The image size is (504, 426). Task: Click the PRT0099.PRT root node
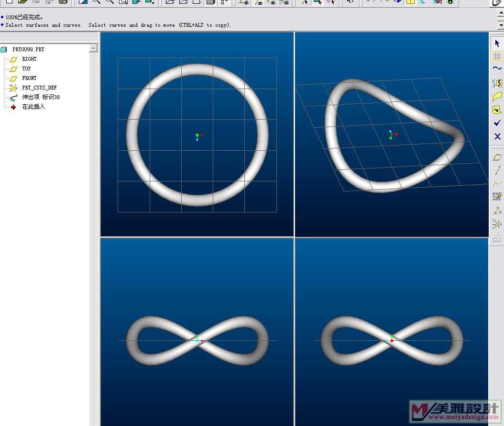point(28,49)
